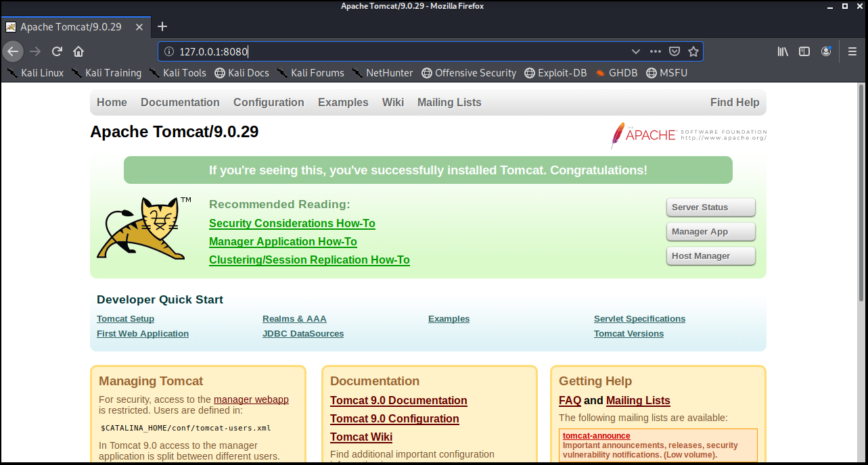
Task: Open the Kali Linux bookmark
Action: (35, 73)
